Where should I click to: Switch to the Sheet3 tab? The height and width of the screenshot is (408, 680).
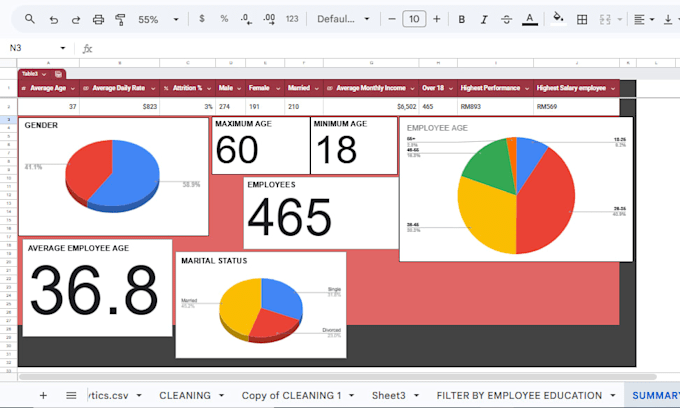click(x=389, y=395)
